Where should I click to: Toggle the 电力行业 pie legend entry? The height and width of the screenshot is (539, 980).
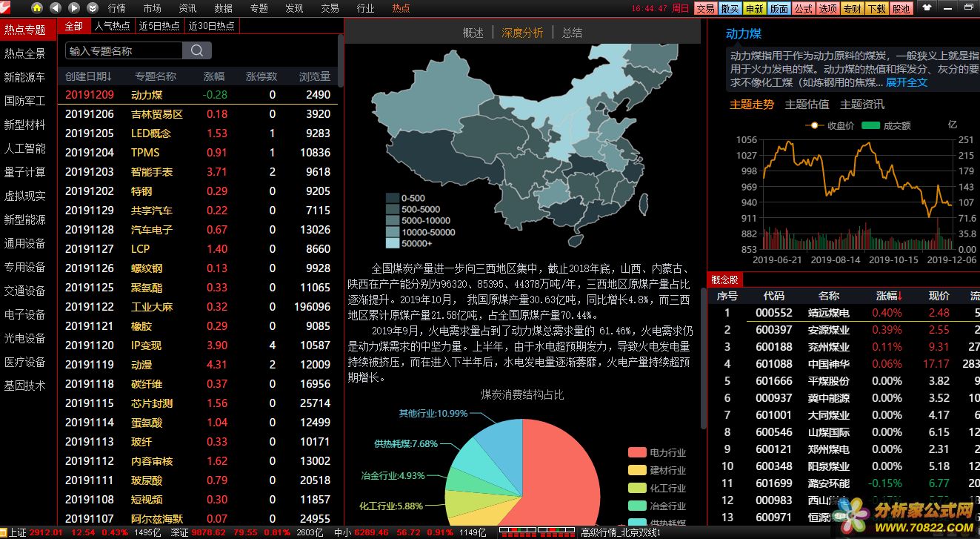coord(657,452)
